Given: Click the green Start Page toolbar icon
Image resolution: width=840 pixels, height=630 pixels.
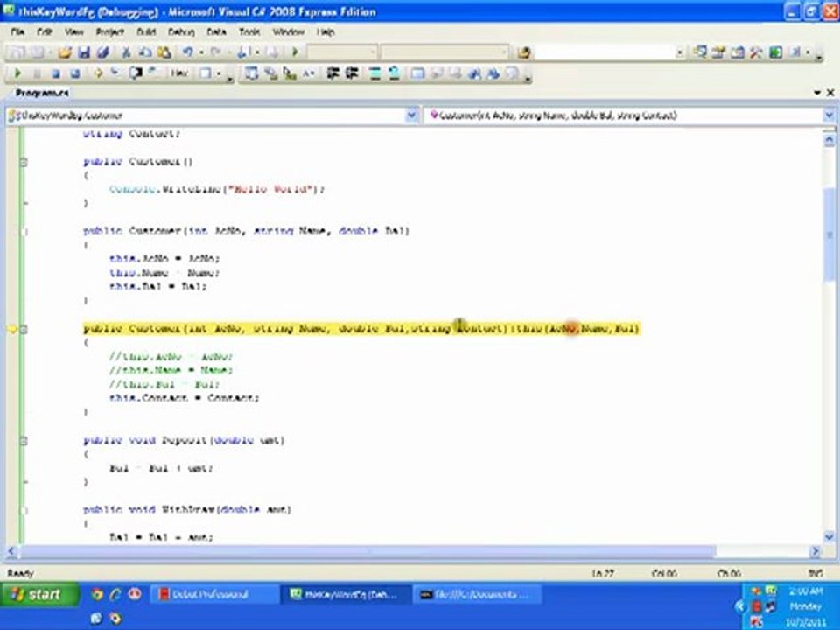Looking at the screenshot, I should tap(776, 52).
